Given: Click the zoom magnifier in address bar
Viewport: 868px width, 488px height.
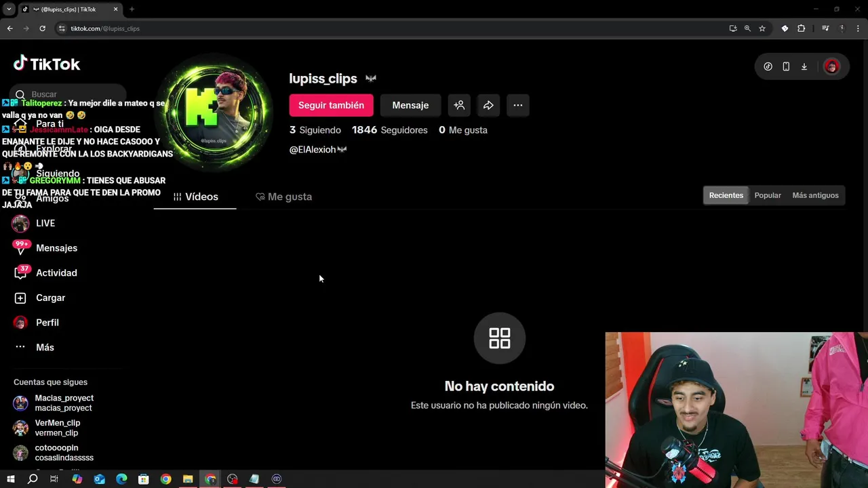Looking at the screenshot, I should pos(747,28).
